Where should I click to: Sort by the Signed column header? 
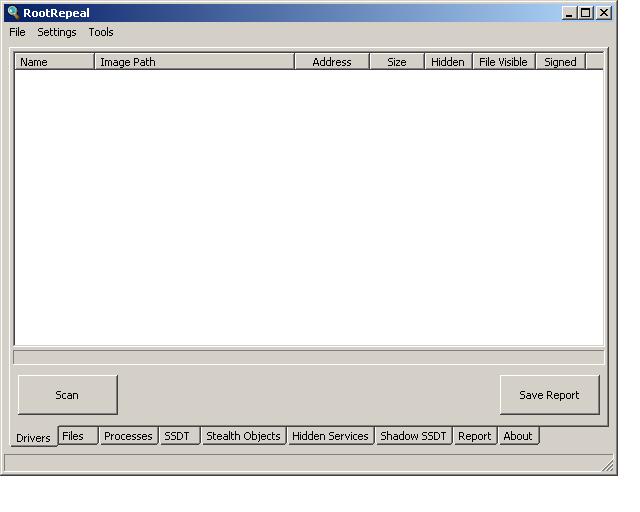click(560, 62)
